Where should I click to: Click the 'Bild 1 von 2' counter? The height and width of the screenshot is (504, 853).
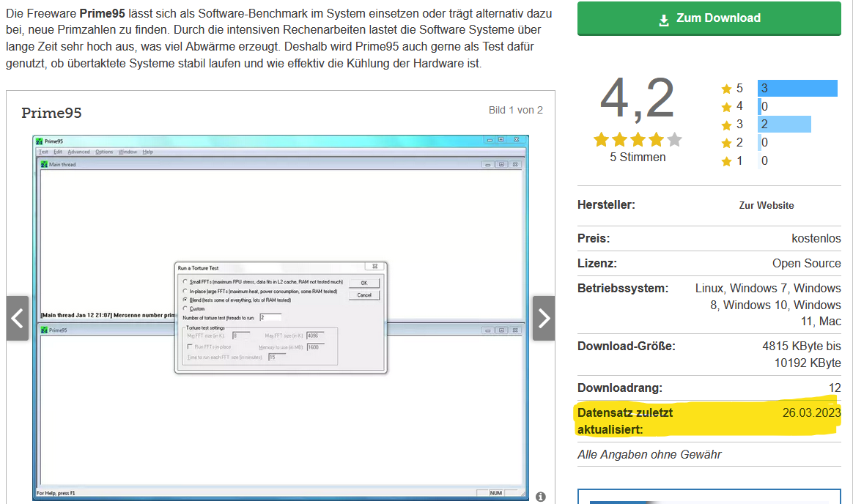tap(516, 110)
